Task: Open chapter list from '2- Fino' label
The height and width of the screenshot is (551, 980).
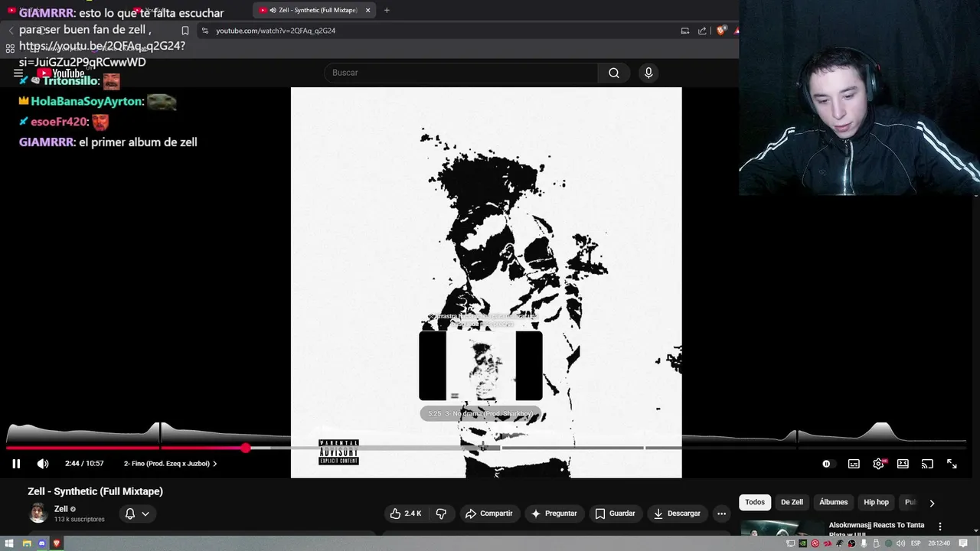Action: [x=170, y=464]
